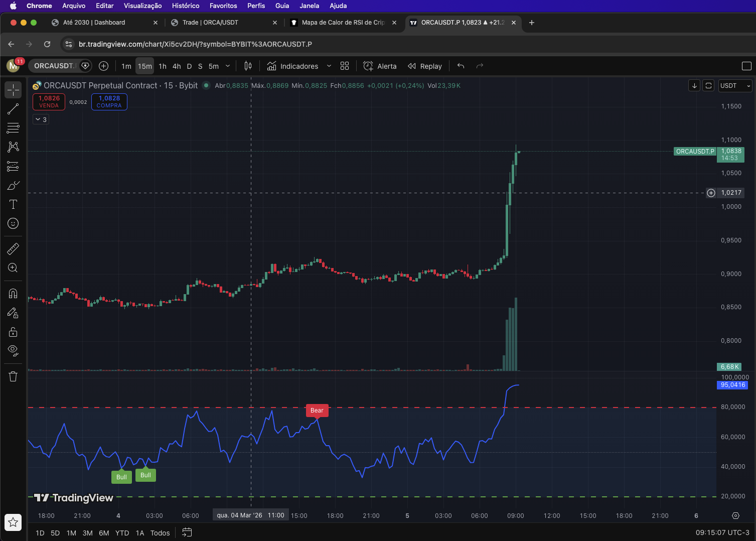Viewport: 756px width, 541px height.
Task: Open the Favoritos menu in menu bar
Action: (x=223, y=6)
